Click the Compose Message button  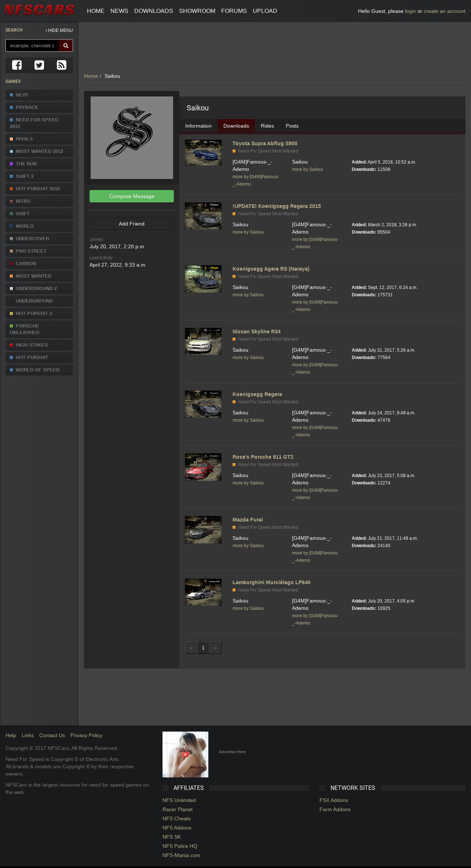[132, 196]
